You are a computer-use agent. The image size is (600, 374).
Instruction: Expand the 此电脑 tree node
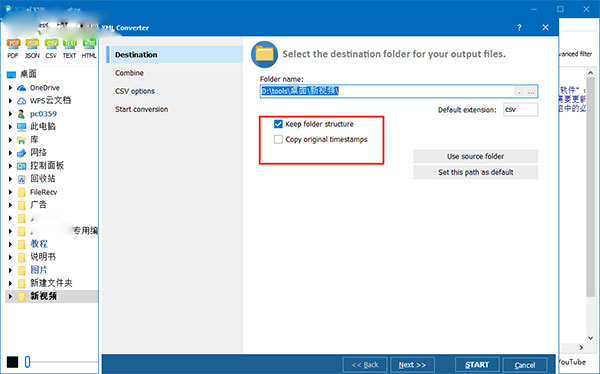10,127
